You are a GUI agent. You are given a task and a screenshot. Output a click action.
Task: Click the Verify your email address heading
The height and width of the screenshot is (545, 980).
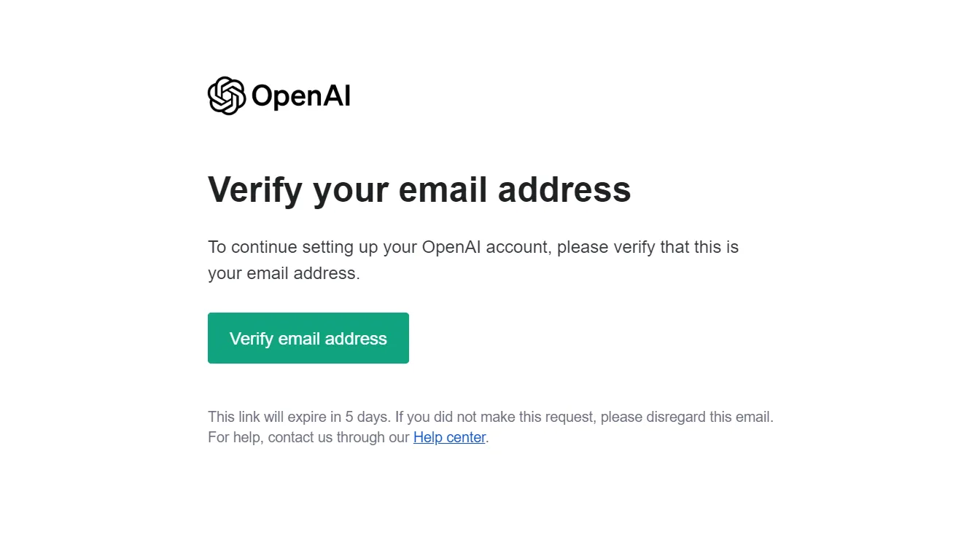point(419,189)
